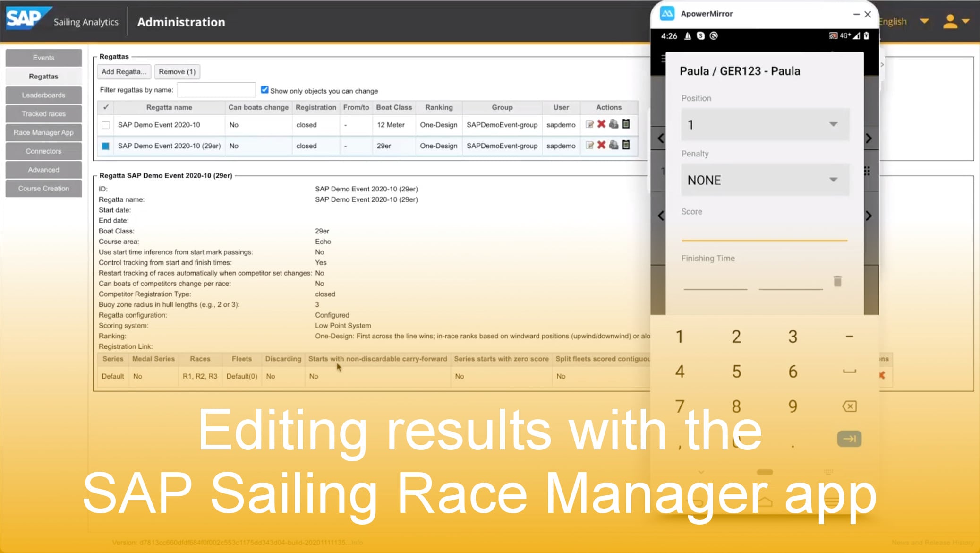980x553 pixels.
Task: Open the leaderboard clipboard icon in the Actions column
Action: [626, 125]
